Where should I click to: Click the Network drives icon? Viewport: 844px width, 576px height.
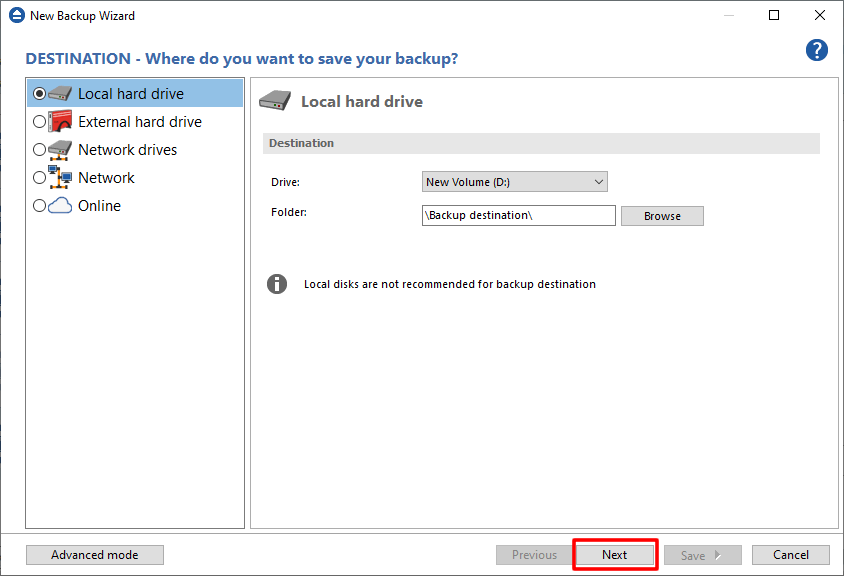pos(61,150)
